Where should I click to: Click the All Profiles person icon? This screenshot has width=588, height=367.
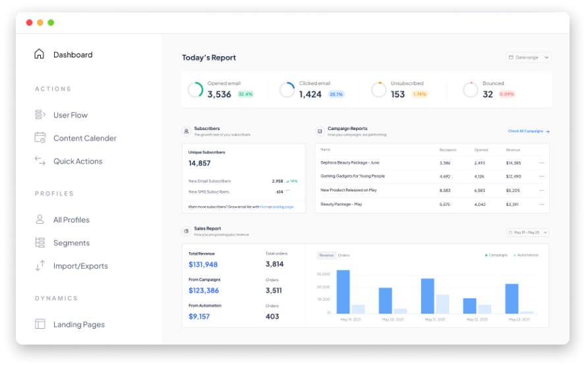pos(40,219)
